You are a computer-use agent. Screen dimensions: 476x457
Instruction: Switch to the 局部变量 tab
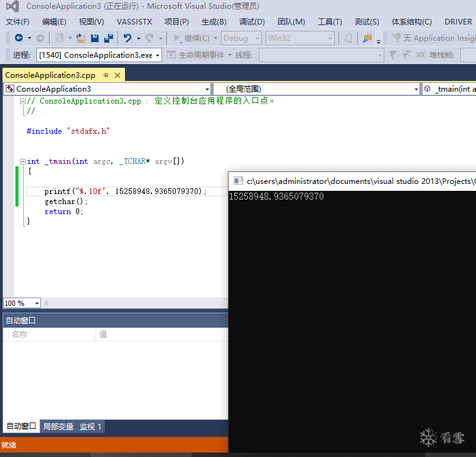58,426
